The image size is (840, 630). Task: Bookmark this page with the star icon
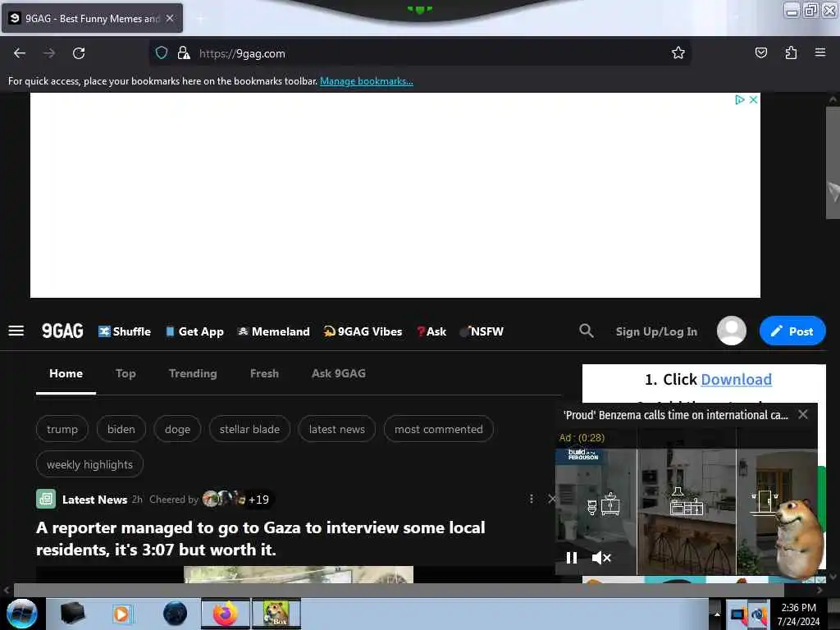[678, 52]
